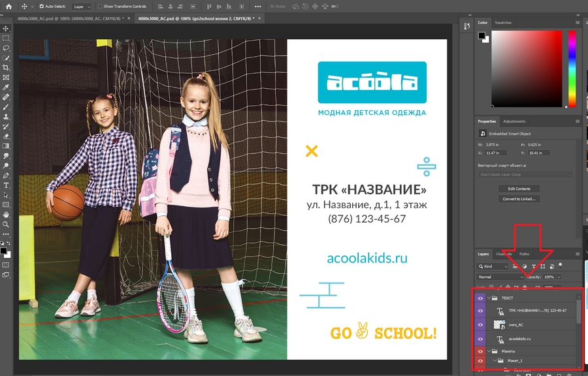This screenshot has width=588, height=376.
Task: Select the Move tool
Action: point(6,29)
